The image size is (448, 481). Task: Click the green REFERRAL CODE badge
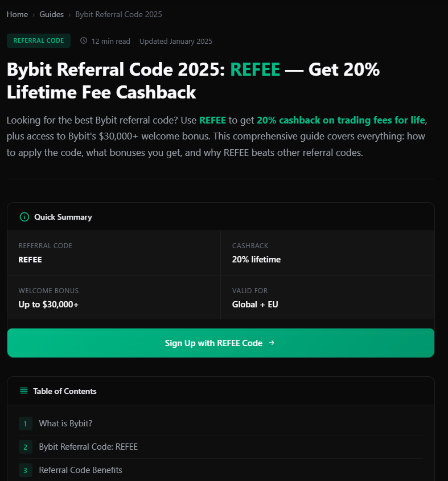tap(38, 40)
